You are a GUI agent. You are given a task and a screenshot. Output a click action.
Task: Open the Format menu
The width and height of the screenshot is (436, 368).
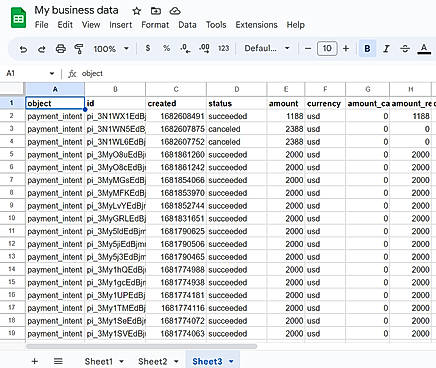(x=155, y=25)
